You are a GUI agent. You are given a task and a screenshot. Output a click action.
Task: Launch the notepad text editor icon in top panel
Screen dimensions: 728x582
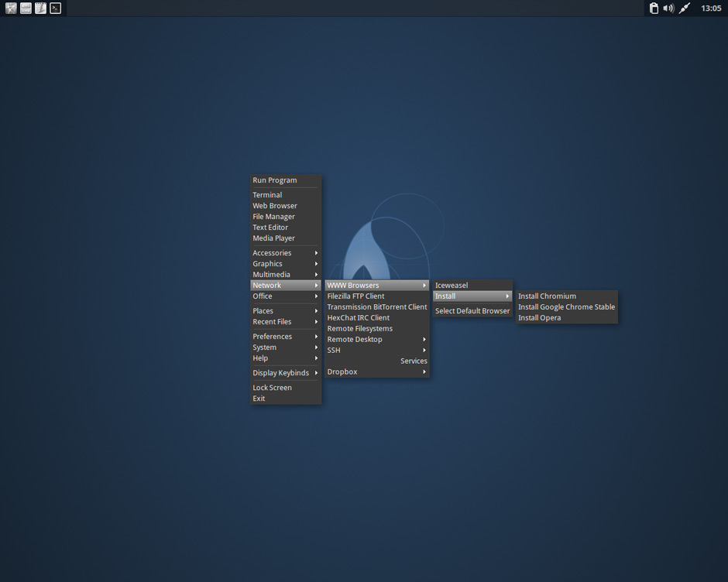[41, 8]
